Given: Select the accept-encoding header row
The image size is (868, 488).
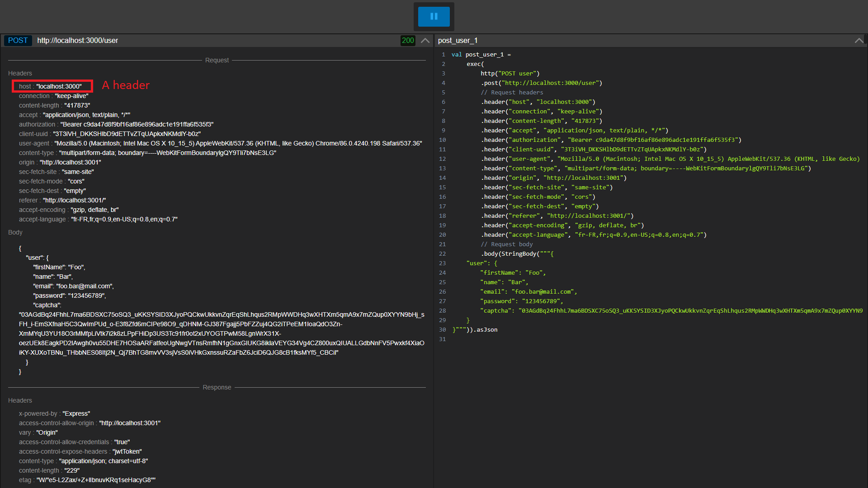Looking at the screenshot, I should pyautogui.click(x=69, y=210).
